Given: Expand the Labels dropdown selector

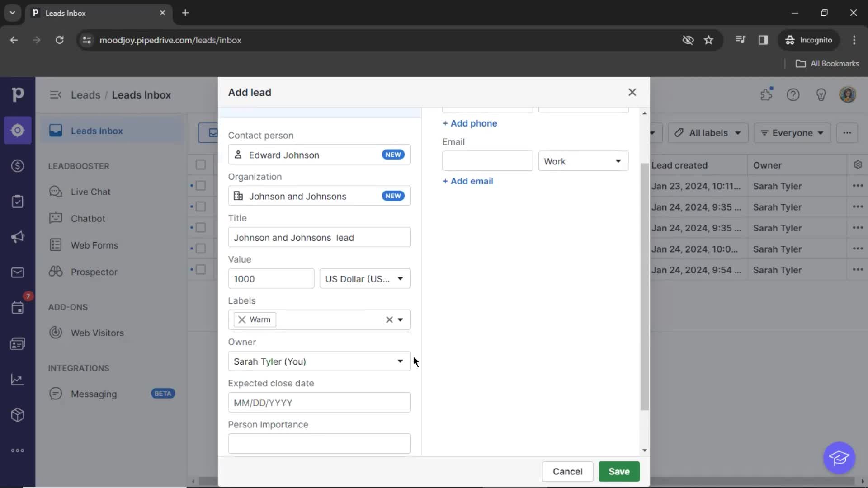Looking at the screenshot, I should pos(401,319).
